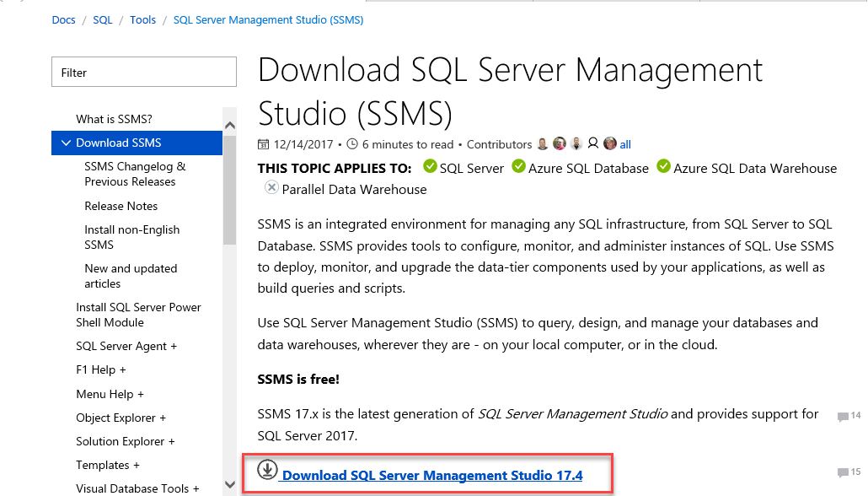Click the calendar icon next to 12/14/2017
This screenshot has width=868, height=496.
[x=263, y=144]
